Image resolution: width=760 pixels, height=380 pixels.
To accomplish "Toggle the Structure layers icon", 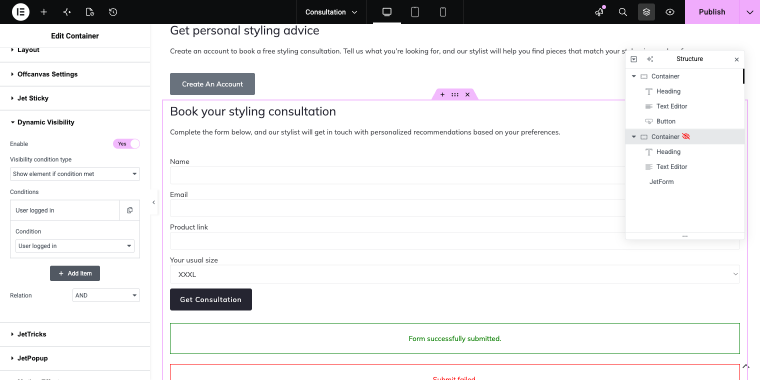I will pyautogui.click(x=646, y=12).
